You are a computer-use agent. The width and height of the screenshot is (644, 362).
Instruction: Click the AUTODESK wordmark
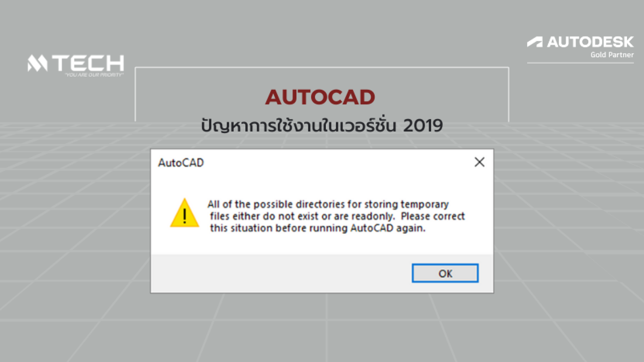tap(590, 42)
